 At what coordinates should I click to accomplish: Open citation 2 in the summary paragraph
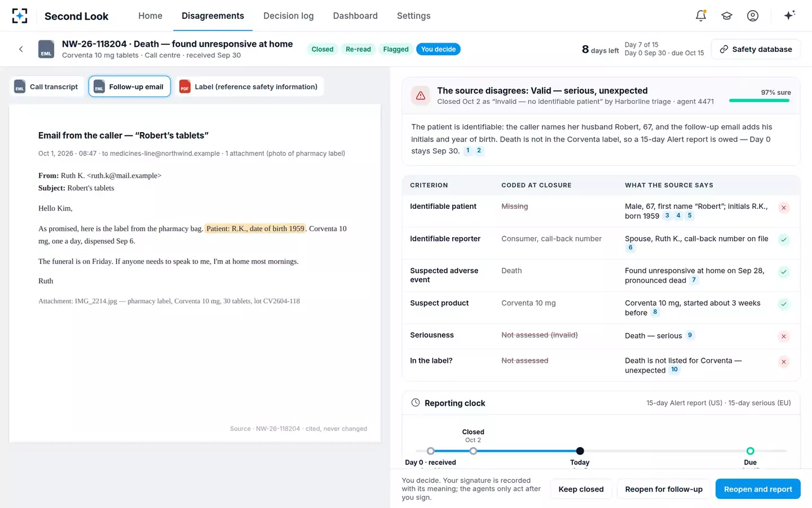(479, 151)
